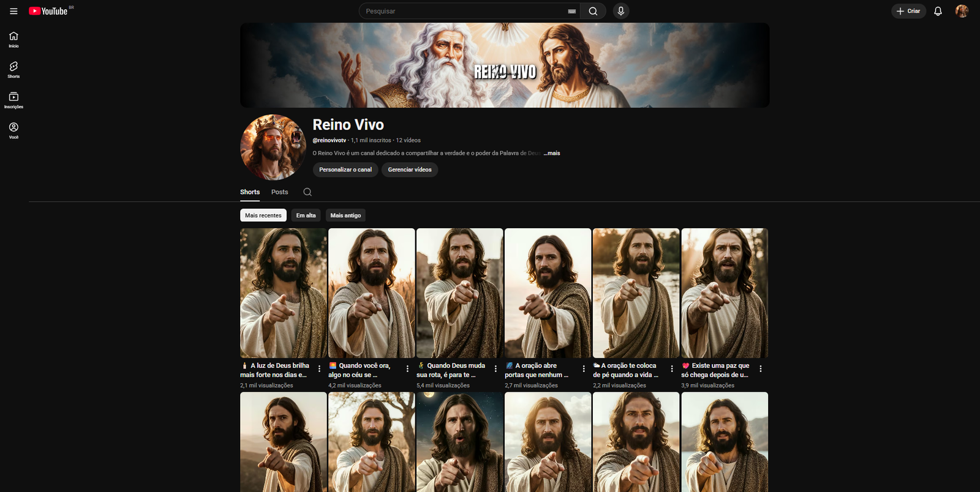
Task: Go to the YouTube home logo
Action: [x=48, y=11]
